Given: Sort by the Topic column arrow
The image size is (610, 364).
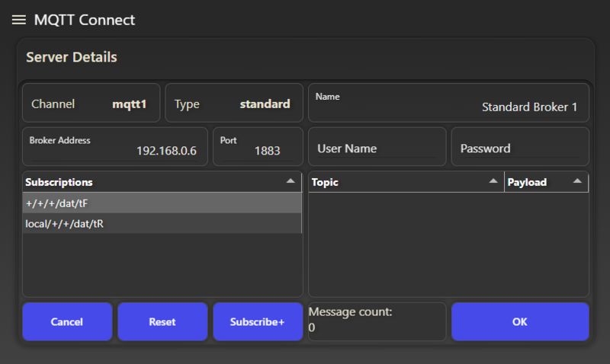Looking at the screenshot, I should (493, 181).
